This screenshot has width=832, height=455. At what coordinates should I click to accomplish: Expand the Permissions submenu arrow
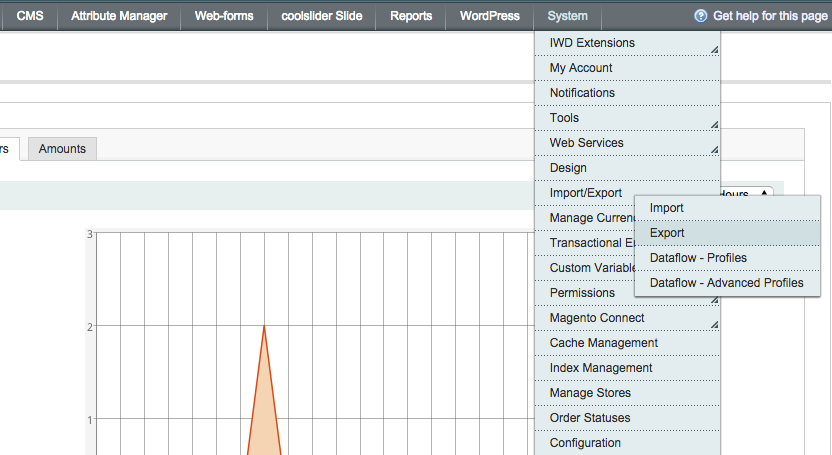[715, 300]
